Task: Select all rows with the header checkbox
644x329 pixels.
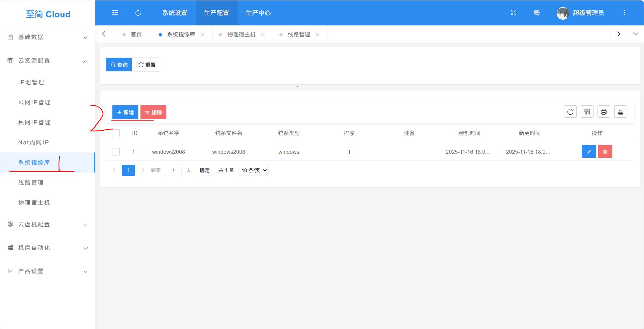Action: tap(116, 133)
